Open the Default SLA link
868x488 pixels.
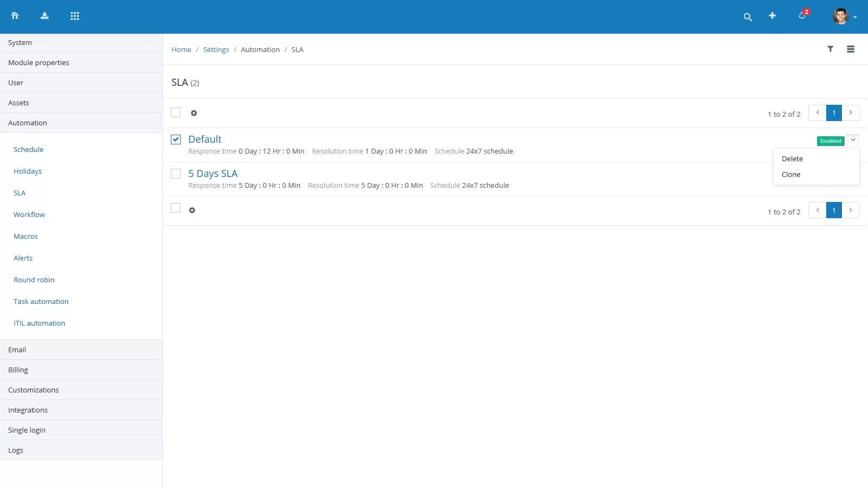(205, 140)
